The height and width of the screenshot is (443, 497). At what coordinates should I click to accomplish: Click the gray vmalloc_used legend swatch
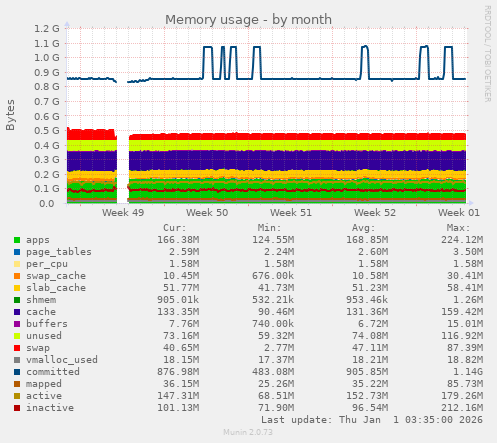pos(17,360)
